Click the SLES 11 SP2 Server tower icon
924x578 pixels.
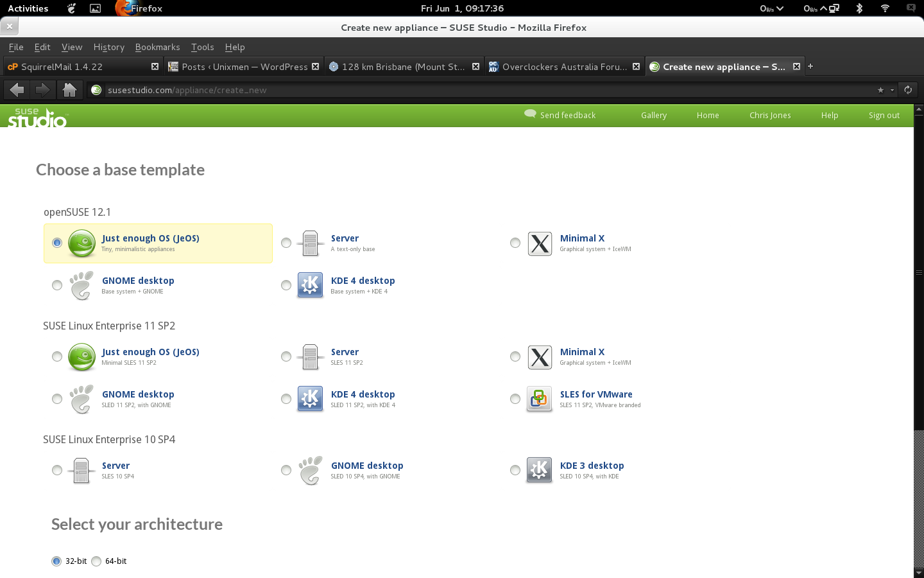coord(310,357)
